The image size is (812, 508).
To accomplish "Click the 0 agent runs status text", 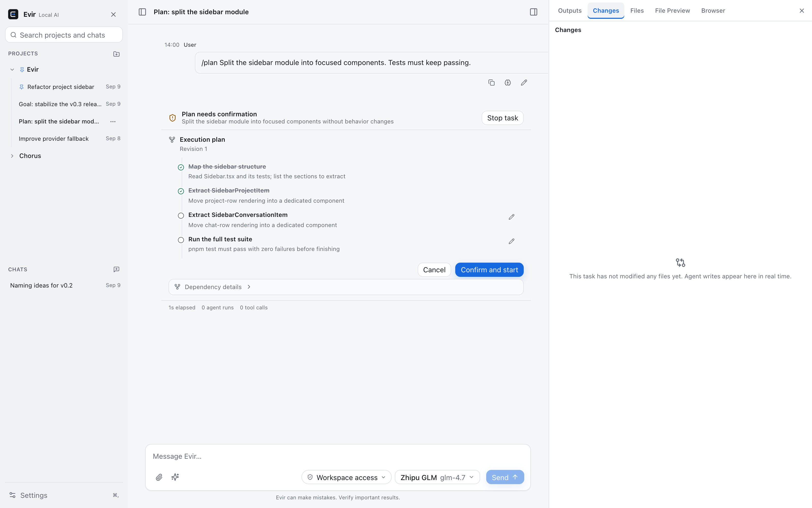I will [217, 307].
